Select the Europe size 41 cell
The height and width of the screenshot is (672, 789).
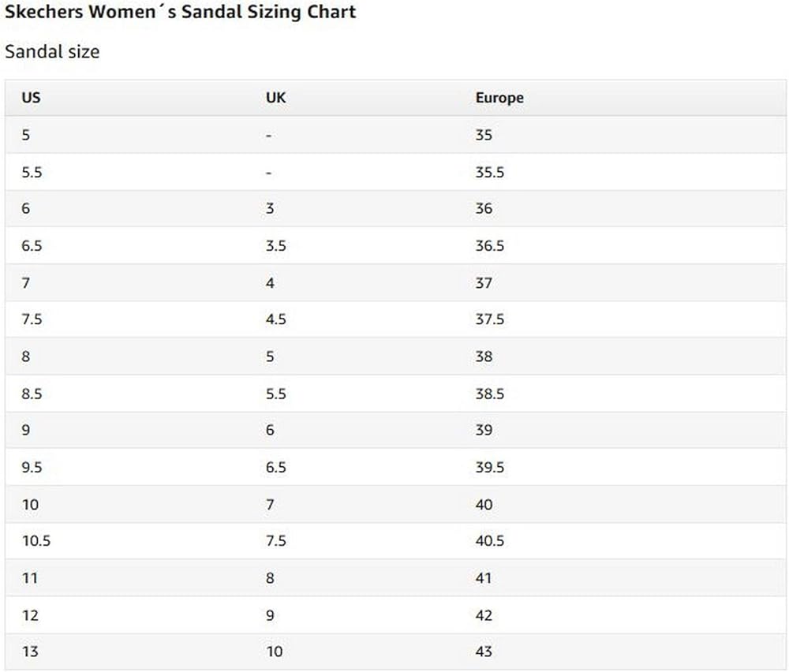[x=484, y=578]
